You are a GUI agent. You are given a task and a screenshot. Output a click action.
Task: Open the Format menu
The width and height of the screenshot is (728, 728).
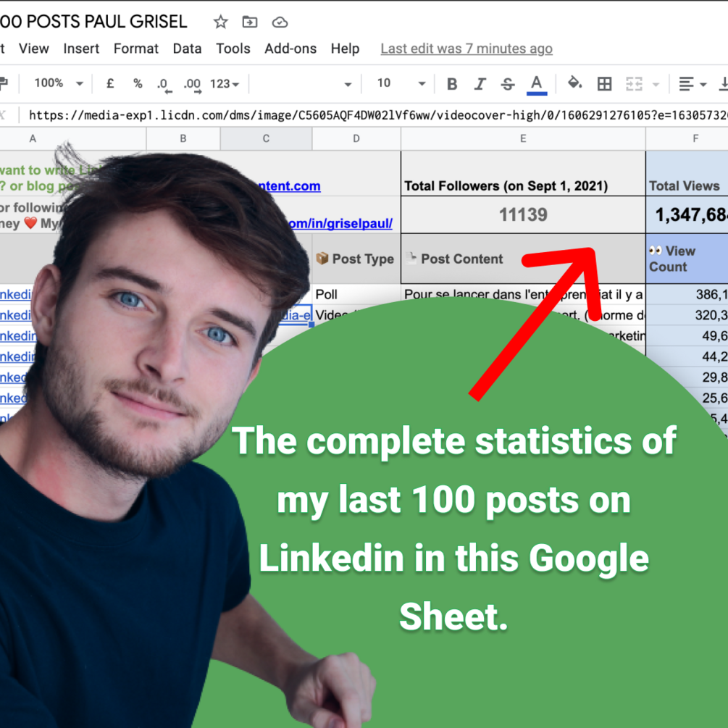[x=136, y=49]
